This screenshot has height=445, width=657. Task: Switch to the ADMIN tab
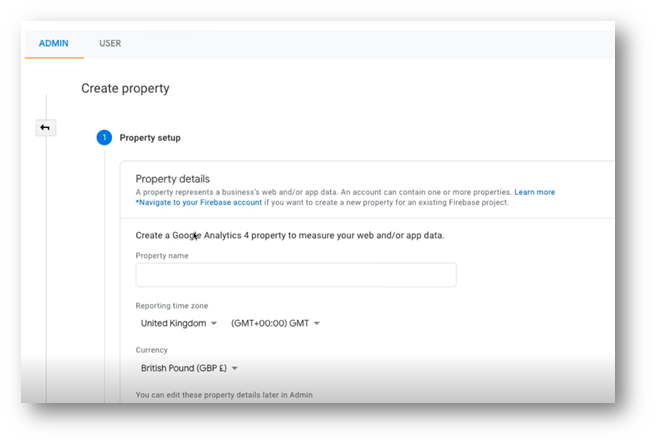coord(54,44)
